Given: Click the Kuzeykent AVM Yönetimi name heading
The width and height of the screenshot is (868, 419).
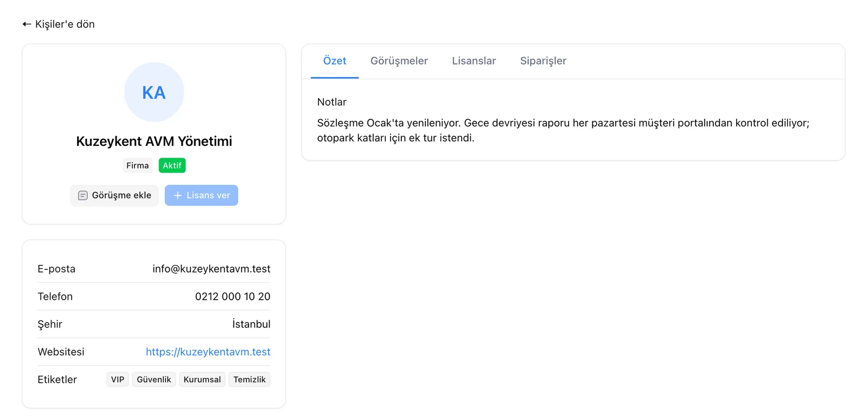Looking at the screenshot, I should (x=154, y=141).
